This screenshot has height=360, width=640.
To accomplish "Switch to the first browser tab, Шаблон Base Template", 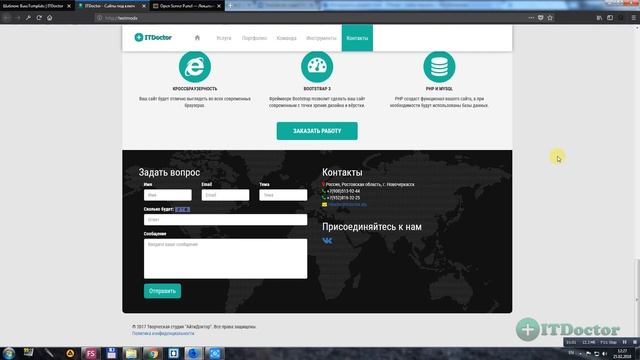I will click(x=33, y=6).
